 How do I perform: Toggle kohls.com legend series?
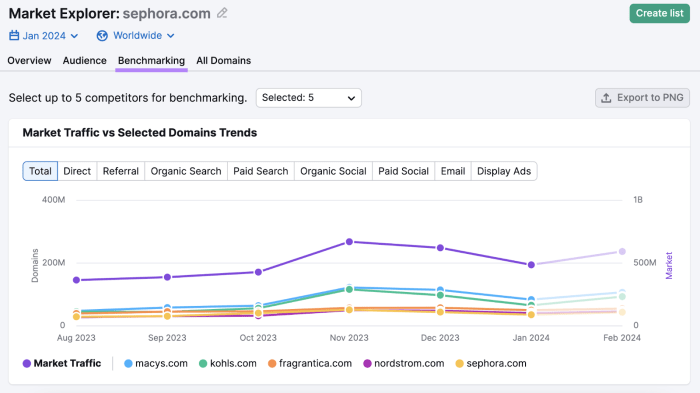coord(228,364)
